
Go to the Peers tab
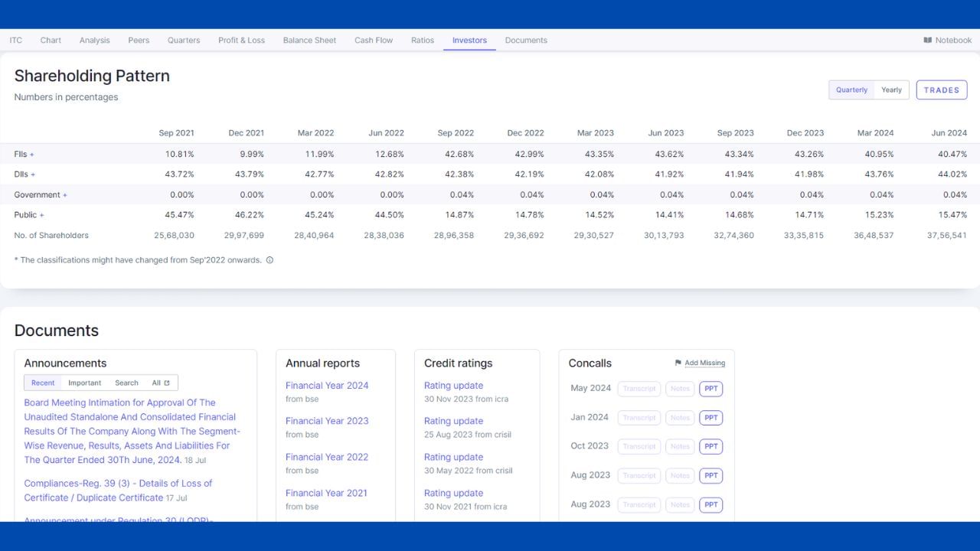click(x=139, y=41)
